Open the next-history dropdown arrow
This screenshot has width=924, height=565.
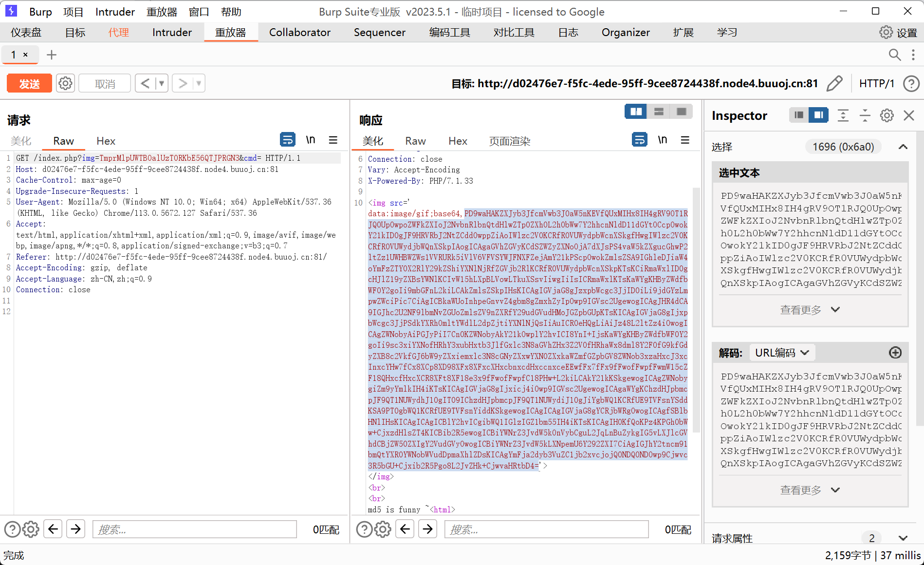199,83
